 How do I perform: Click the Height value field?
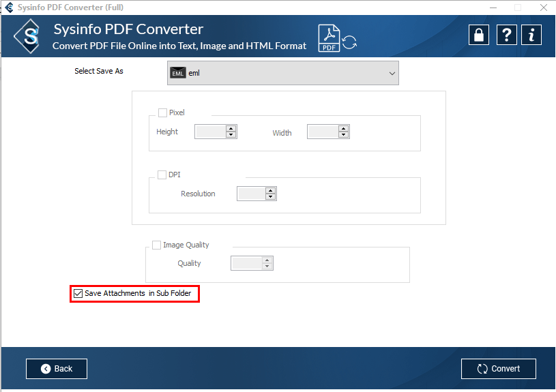(210, 132)
